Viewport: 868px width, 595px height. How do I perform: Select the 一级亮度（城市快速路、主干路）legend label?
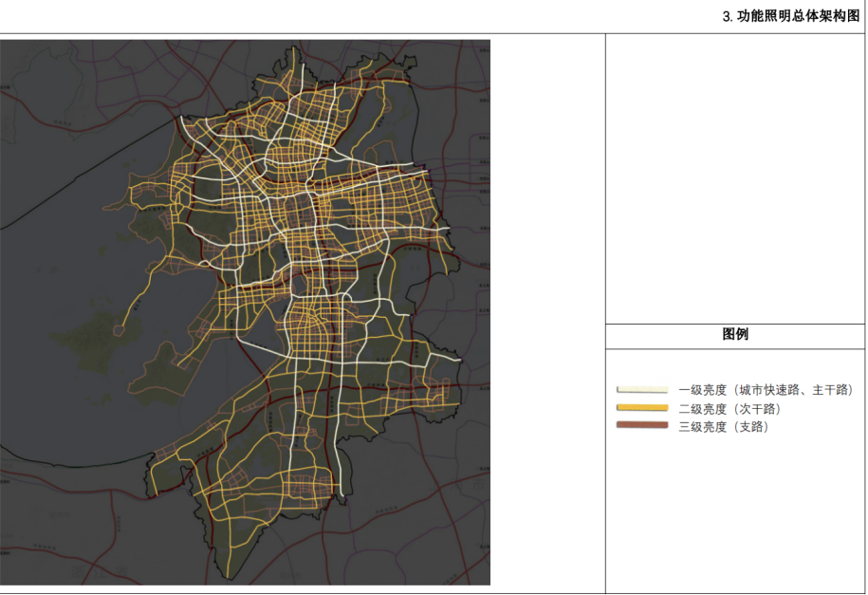(x=765, y=390)
